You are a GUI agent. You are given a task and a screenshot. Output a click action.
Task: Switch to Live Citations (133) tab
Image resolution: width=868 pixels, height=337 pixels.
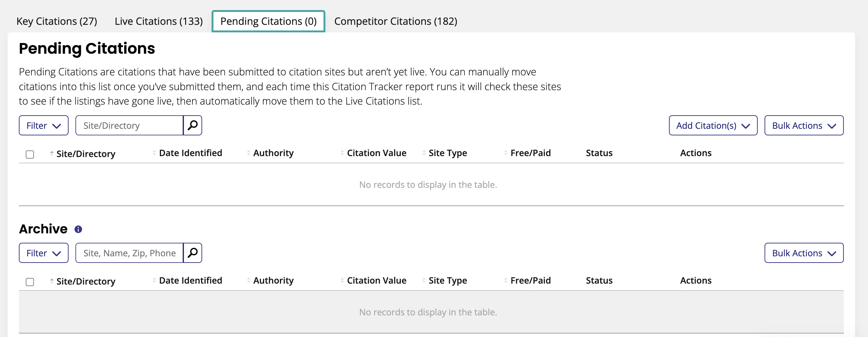point(159,21)
